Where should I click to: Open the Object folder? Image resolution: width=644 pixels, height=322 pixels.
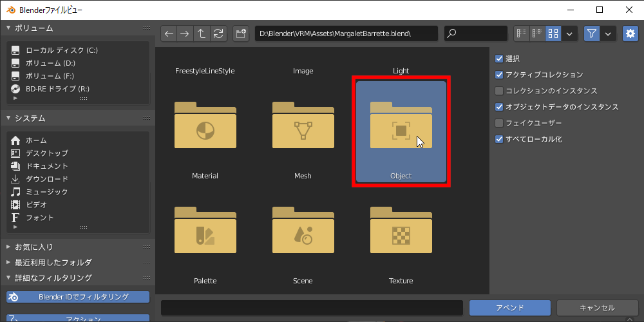point(401,131)
